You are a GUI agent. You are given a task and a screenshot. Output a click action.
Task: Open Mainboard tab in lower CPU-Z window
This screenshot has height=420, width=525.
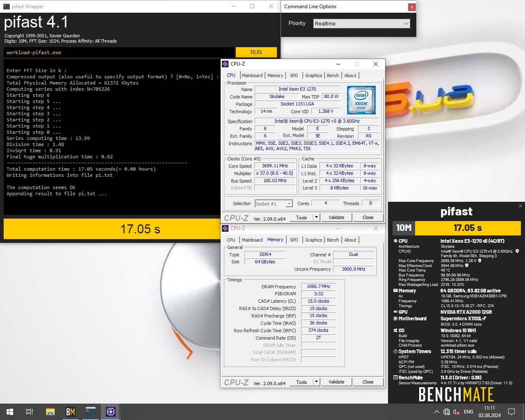click(x=252, y=240)
